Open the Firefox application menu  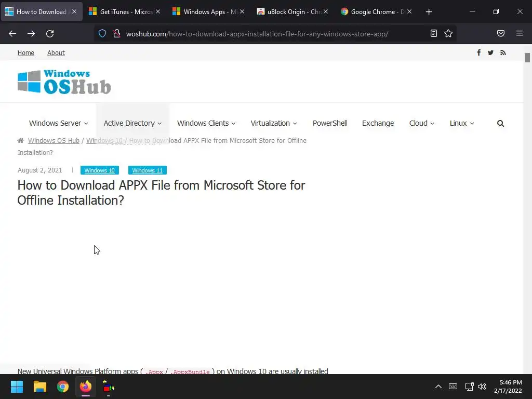[x=520, y=33]
